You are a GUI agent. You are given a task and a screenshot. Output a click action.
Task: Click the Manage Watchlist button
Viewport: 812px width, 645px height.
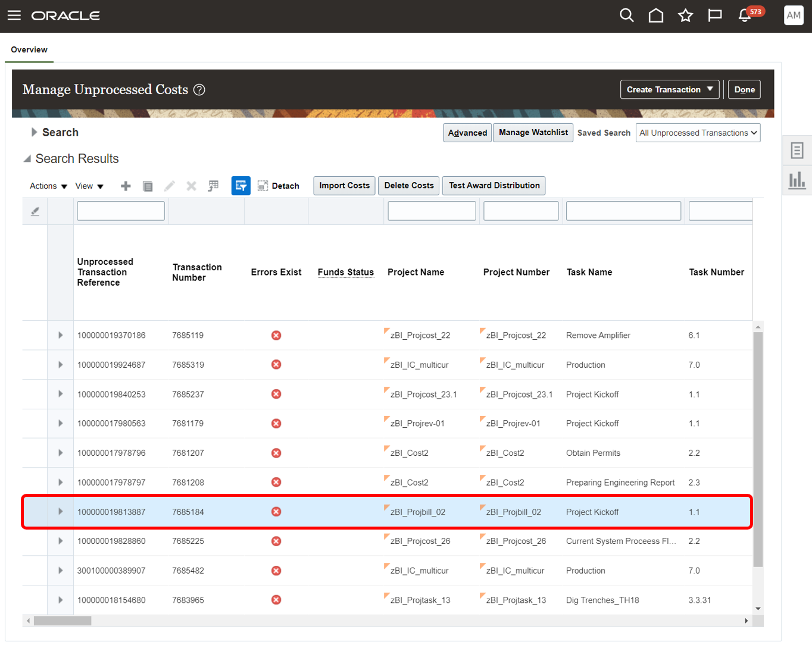click(x=533, y=133)
